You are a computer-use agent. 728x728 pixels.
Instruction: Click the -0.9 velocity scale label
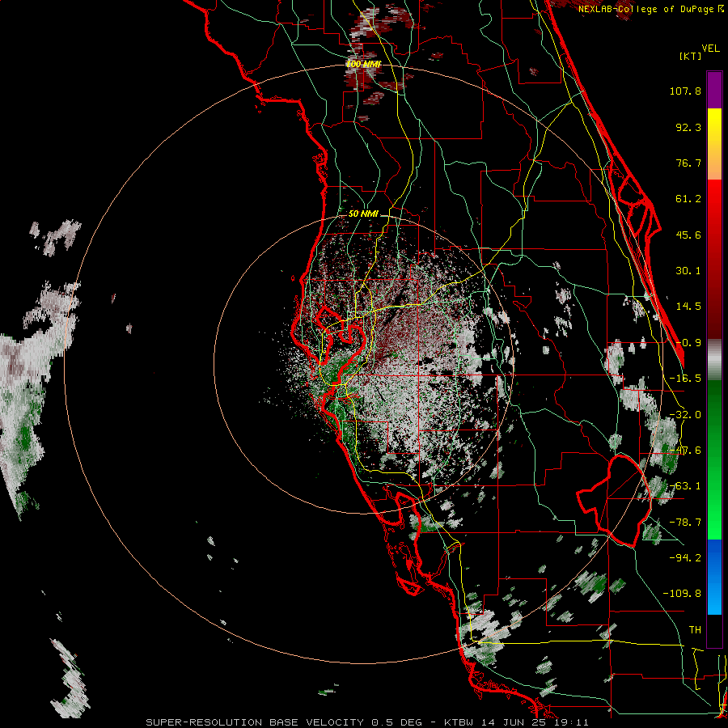pos(688,343)
